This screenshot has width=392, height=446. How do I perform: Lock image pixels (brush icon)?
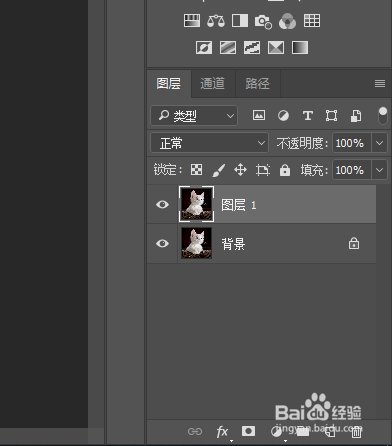coord(218,170)
